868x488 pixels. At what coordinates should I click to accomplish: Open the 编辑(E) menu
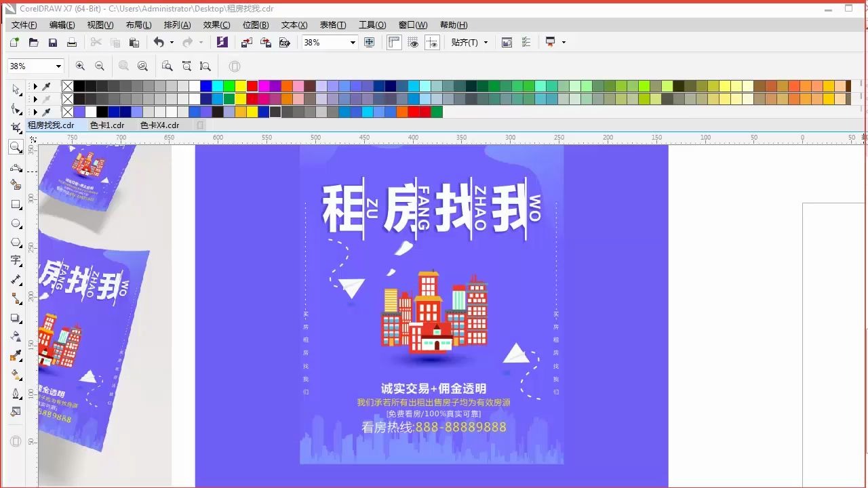62,25
